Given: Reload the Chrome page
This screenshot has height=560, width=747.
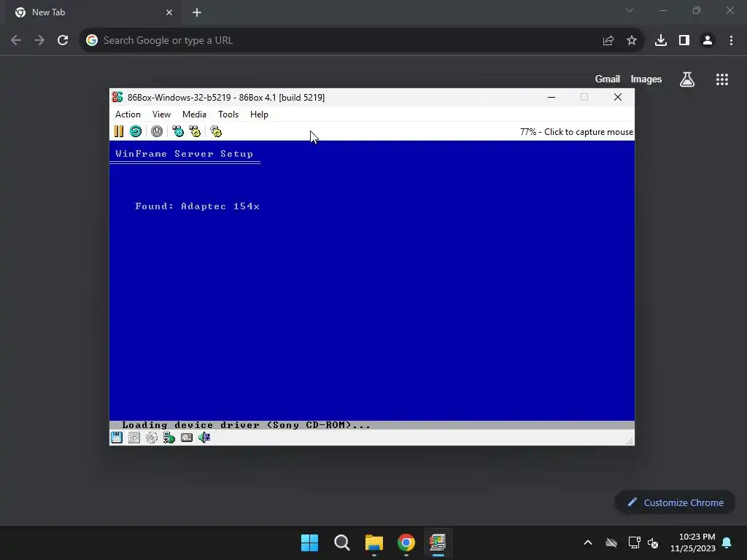Looking at the screenshot, I should (63, 41).
